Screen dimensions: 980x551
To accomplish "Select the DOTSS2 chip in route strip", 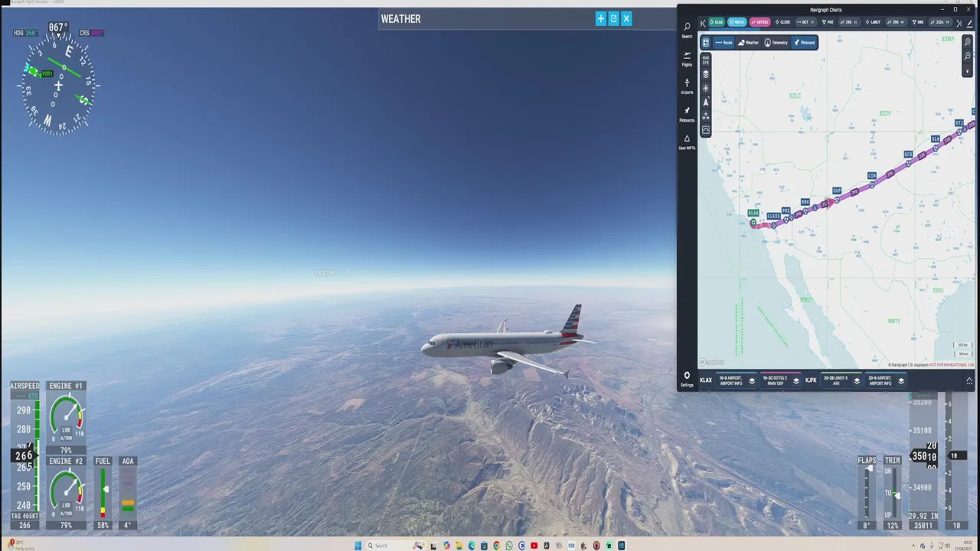I will [x=760, y=22].
